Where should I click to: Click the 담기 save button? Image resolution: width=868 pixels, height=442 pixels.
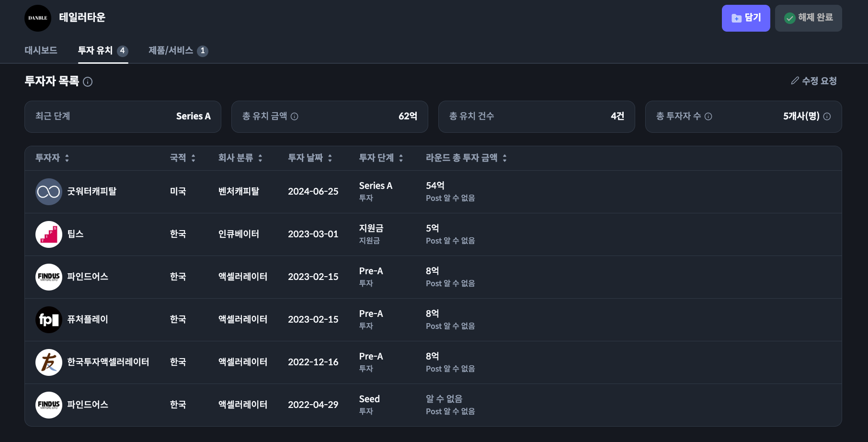pyautogui.click(x=745, y=18)
